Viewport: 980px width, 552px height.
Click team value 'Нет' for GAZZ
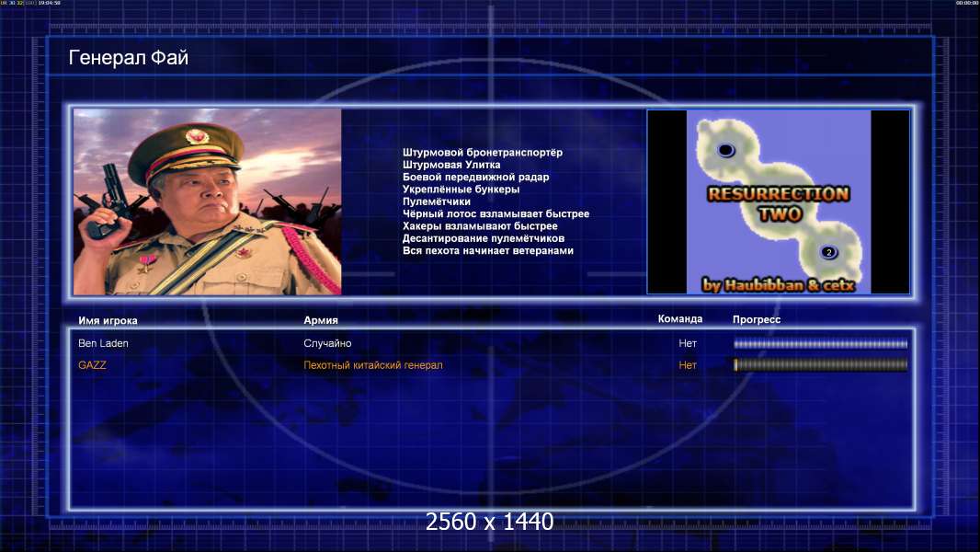click(x=688, y=365)
